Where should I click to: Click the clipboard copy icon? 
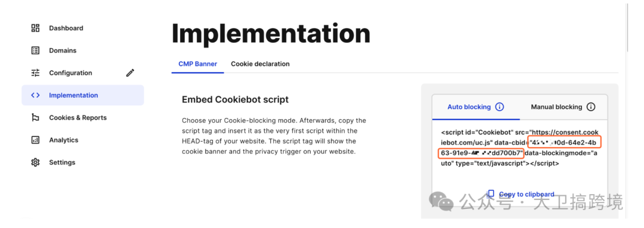490,193
